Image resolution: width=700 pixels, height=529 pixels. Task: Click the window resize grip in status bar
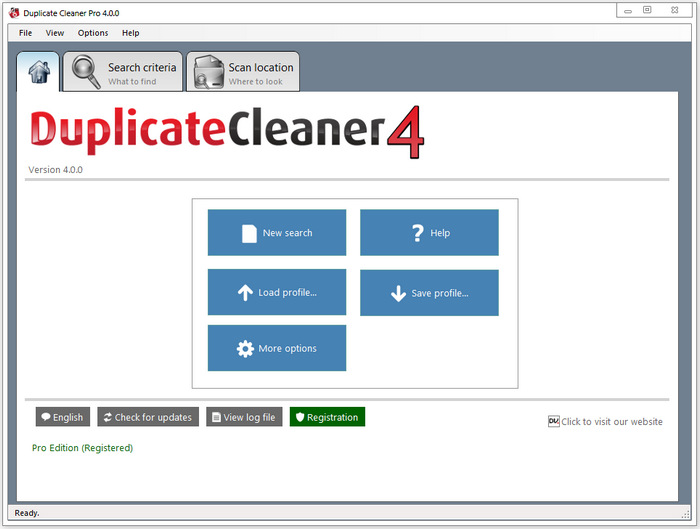(x=685, y=514)
